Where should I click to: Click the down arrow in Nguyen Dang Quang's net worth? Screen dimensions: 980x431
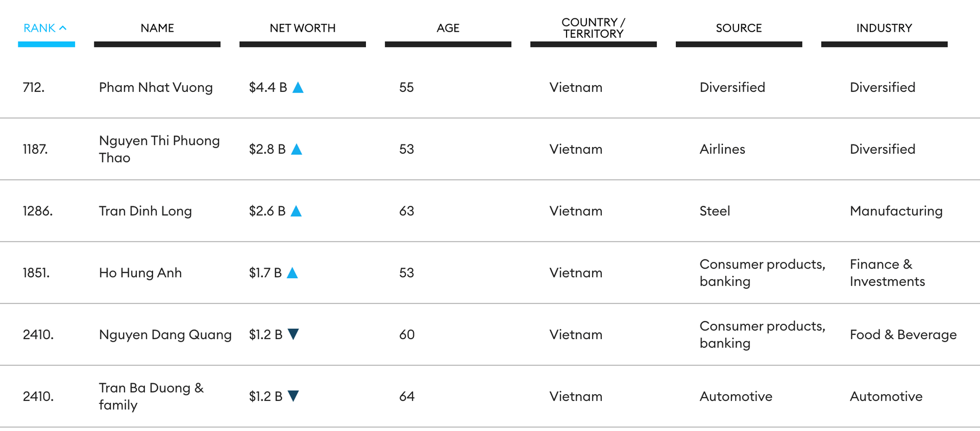pyautogui.click(x=293, y=334)
